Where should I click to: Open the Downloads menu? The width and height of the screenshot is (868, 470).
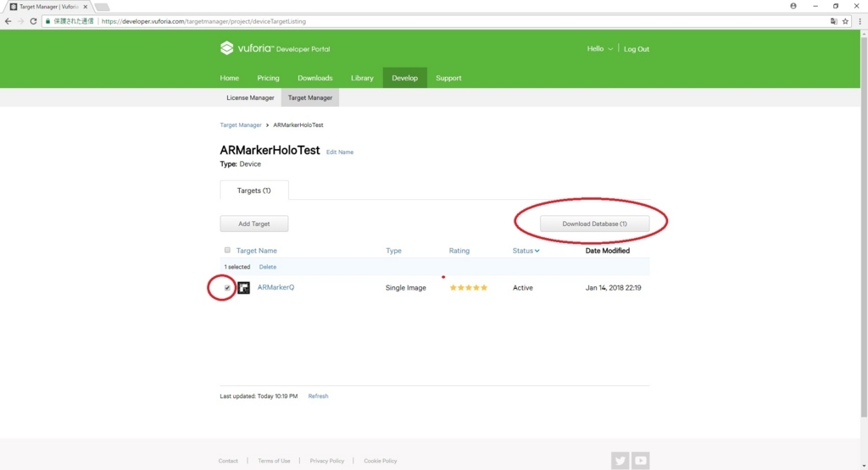pyautogui.click(x=315, y=78)
